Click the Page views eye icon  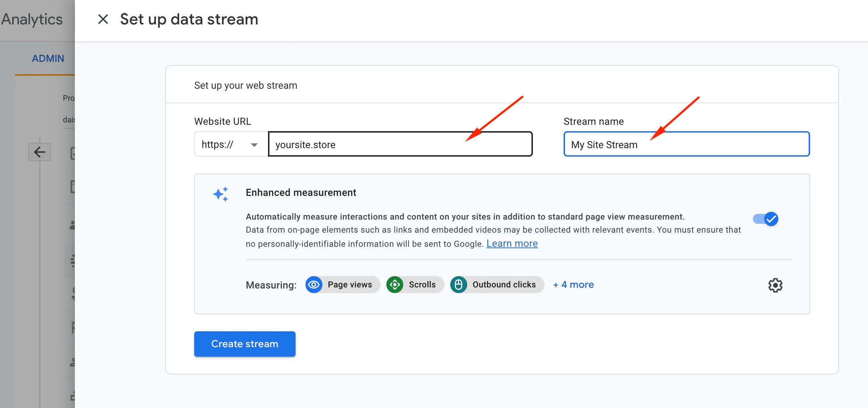[314, 285]
